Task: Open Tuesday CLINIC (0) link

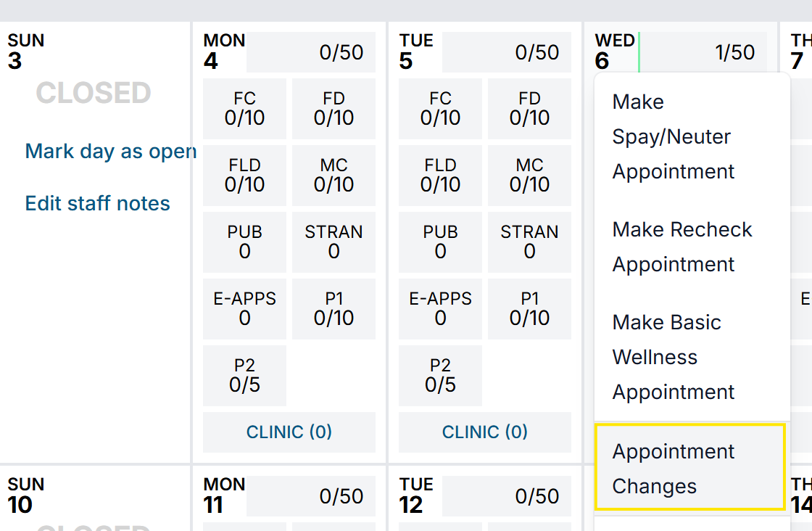Action: pos(485,432)
